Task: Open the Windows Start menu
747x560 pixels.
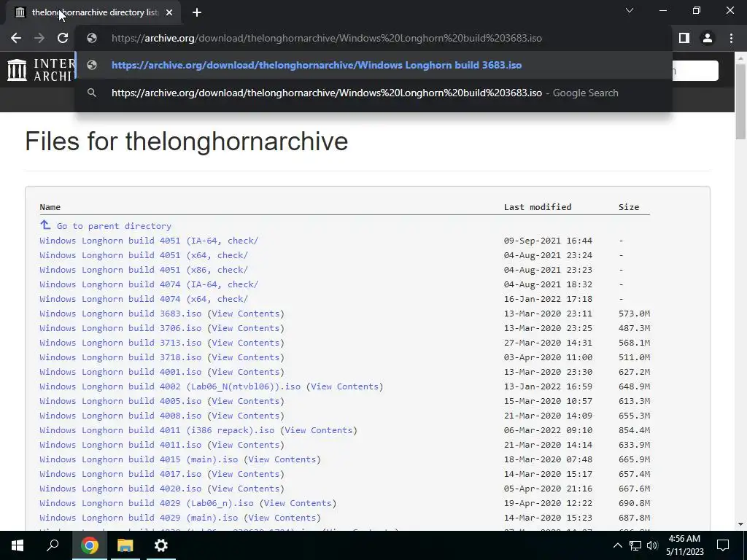Action: (18, 545)
